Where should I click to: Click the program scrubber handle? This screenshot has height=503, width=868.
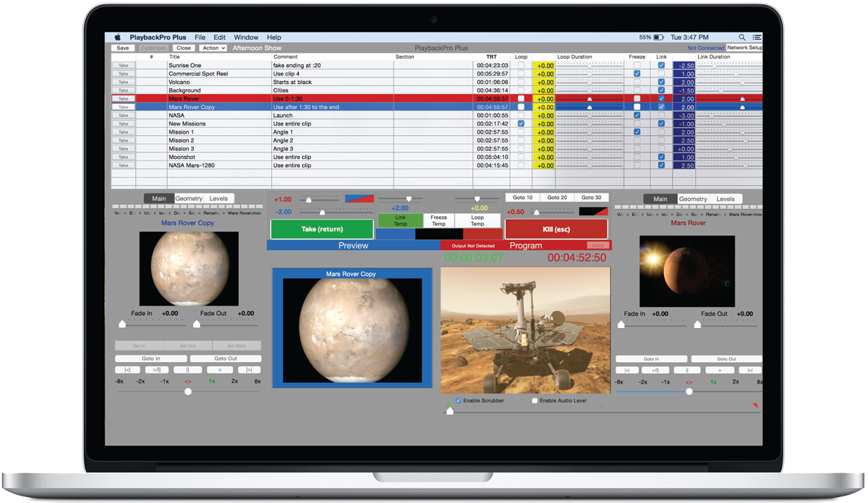450,410
